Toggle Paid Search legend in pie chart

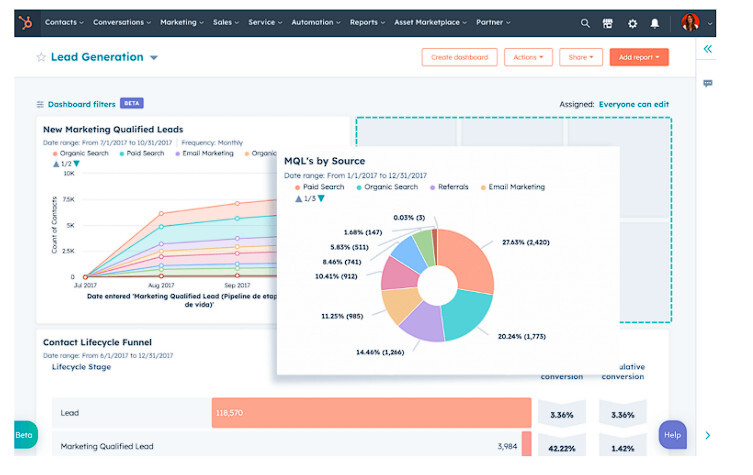pyautogui.click(x=320, y=187)
